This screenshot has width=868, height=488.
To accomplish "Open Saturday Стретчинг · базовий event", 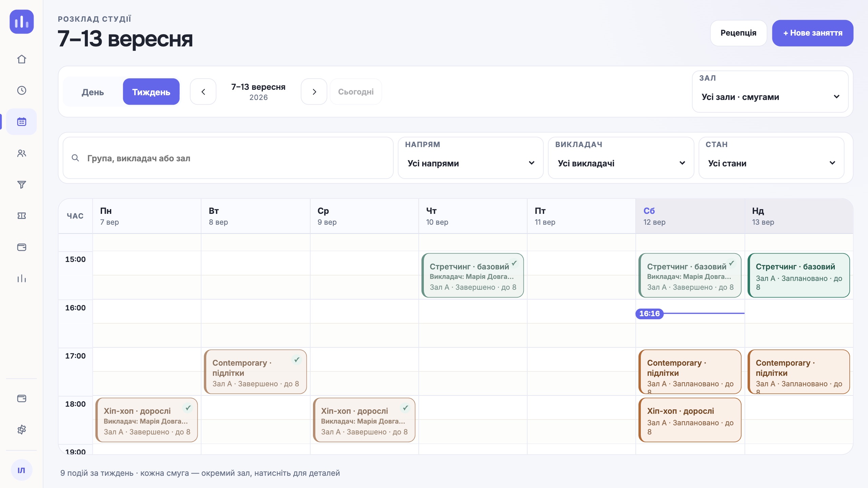I will (690, 276).
